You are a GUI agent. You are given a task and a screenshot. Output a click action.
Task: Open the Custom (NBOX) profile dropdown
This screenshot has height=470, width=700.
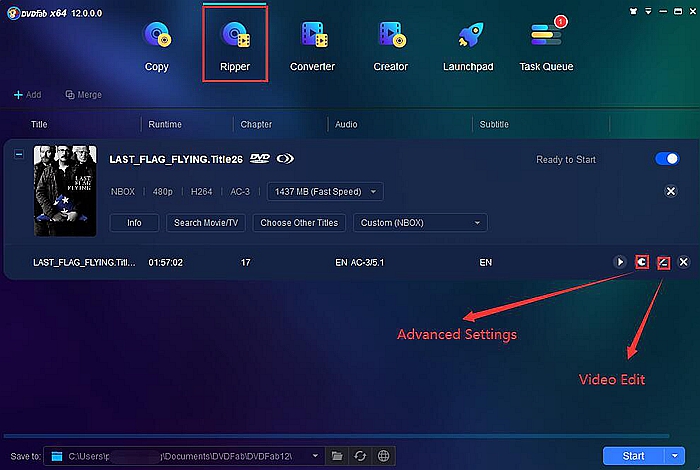(420, 223)
